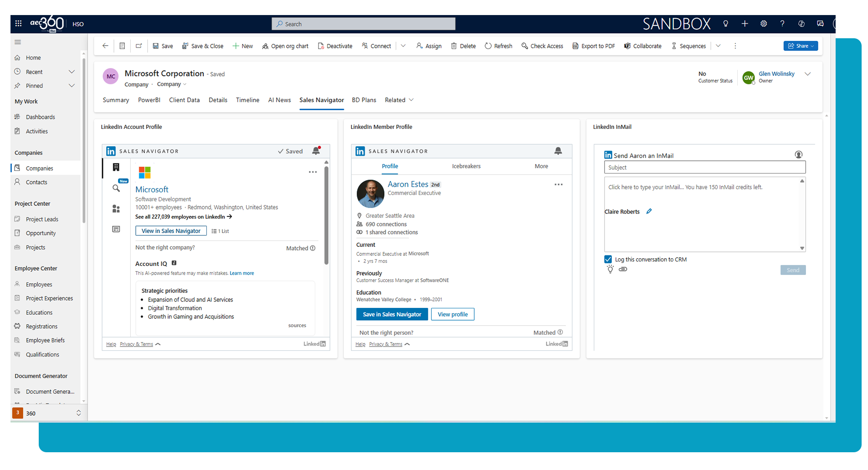Open dropdown arrow next to Connect
Viewport: 868px width, 470px height.
[x=403, y=46]
